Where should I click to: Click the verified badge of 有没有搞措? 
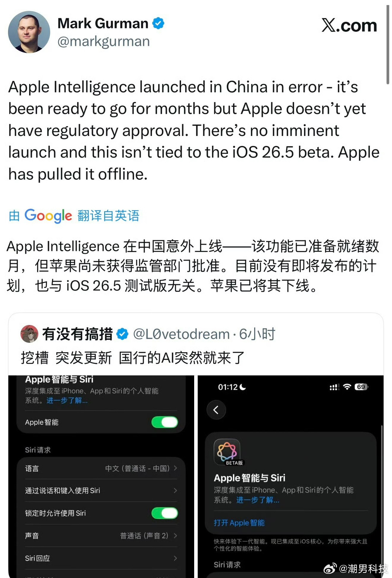tap(122, 334)
